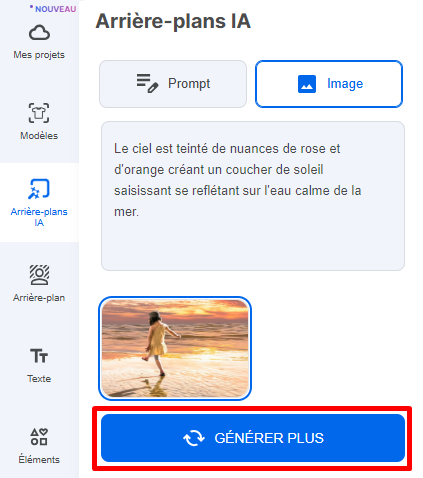The image size is (423, 478).
Task: Click the NOUVEAU badge in the sidebar
Action: click(53, 9)
